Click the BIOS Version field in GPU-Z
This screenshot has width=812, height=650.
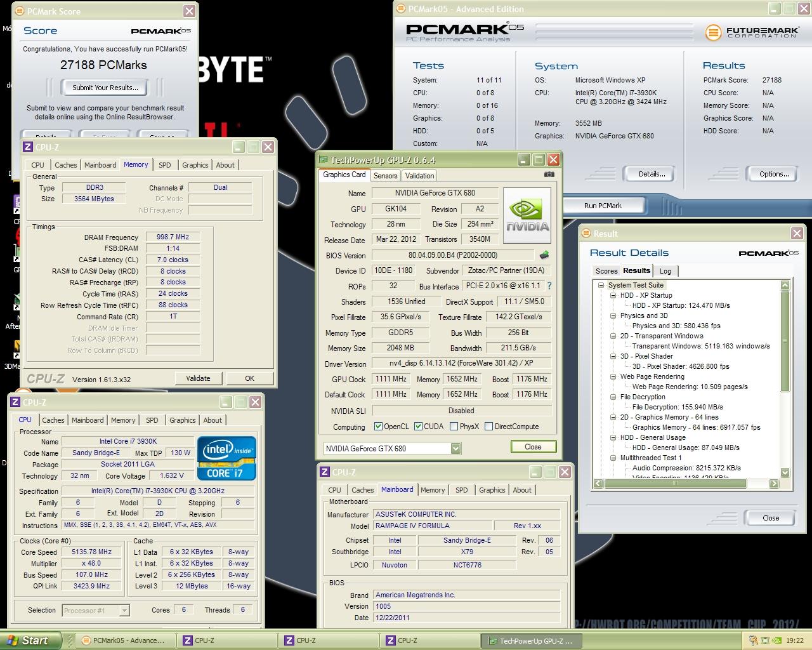click(453, 255)
